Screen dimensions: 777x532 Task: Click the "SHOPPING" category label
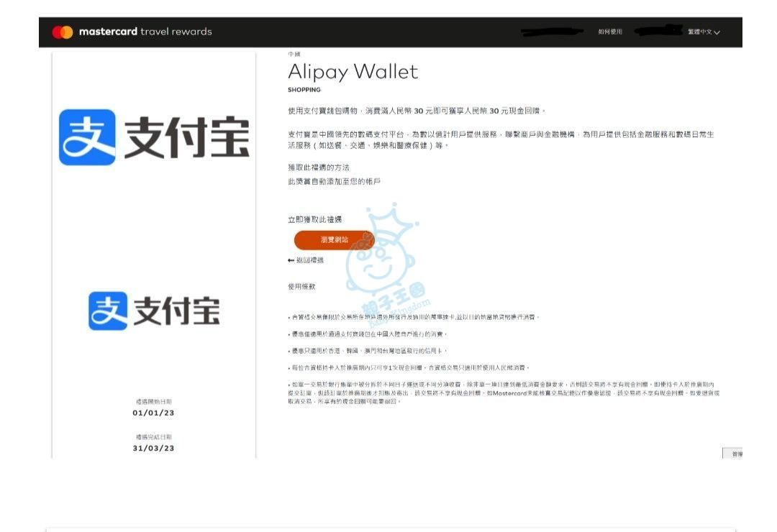[304, 90]
